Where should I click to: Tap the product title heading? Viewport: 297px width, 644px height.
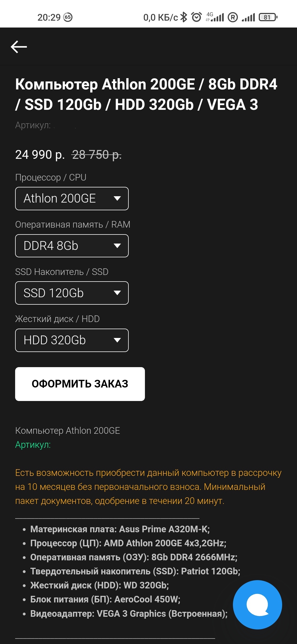(146, 94)
